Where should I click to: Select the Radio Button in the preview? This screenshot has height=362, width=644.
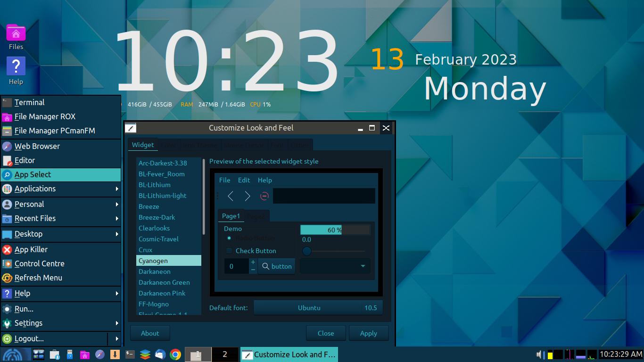point(230,238)
